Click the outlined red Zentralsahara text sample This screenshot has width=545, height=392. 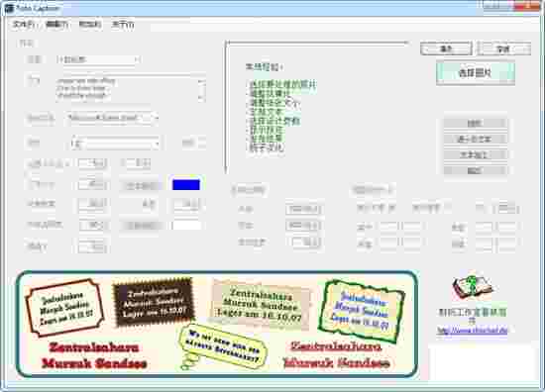tap(336, 354)
